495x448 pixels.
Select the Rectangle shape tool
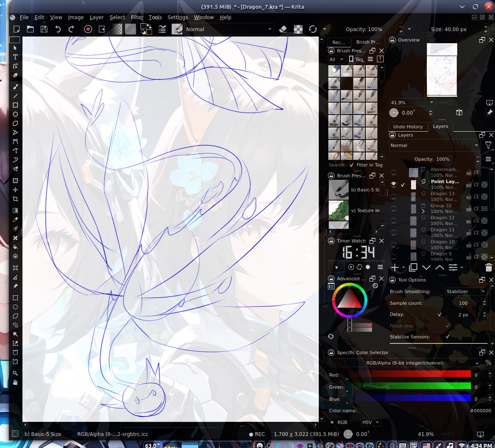click(x=15, y=105)
